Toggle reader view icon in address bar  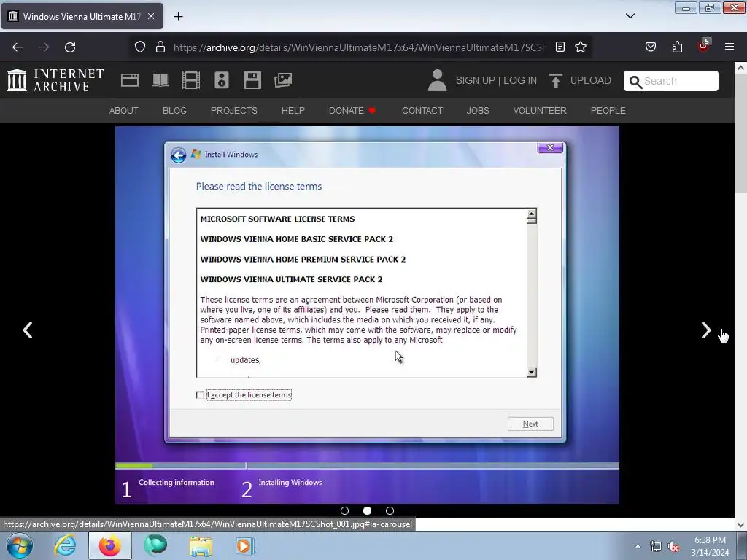tap(560, 47)
